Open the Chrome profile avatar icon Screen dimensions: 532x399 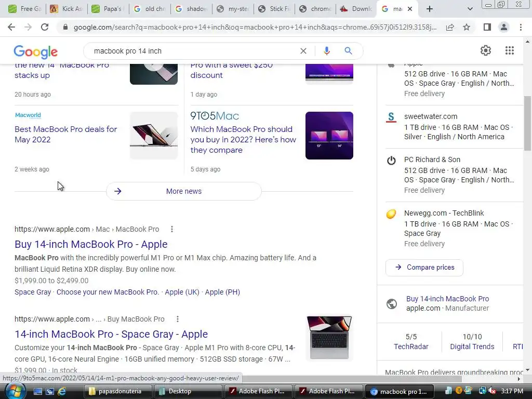504,27
